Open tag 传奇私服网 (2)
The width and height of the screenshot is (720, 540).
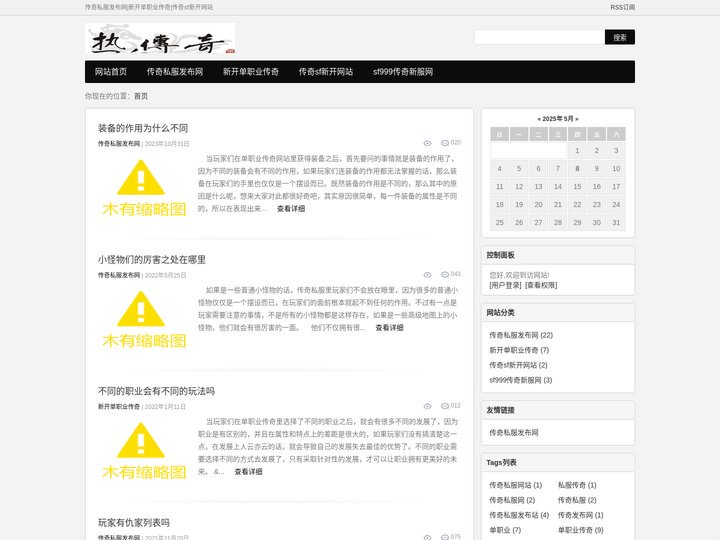[512, 500]
